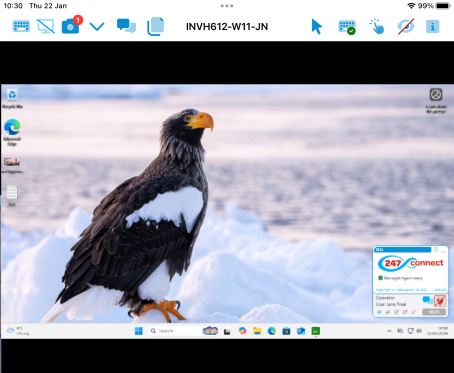Expand the system tray hidden icons chevron
The height and width of the screenshot is (373, 454).
coord(389,331)
